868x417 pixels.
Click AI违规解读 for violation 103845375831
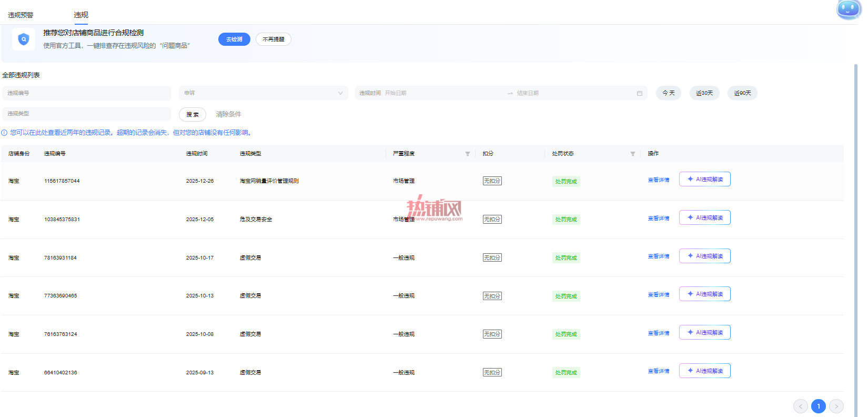click(x=705, y=217)
